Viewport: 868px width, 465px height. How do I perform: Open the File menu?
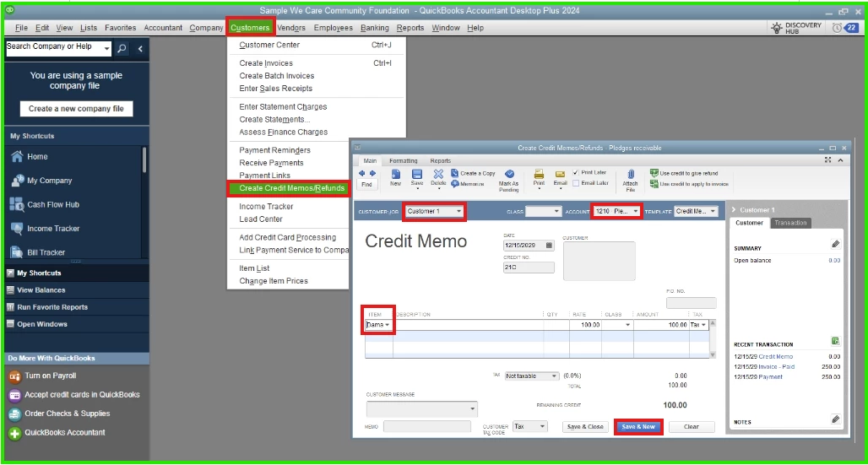(22, 28)
